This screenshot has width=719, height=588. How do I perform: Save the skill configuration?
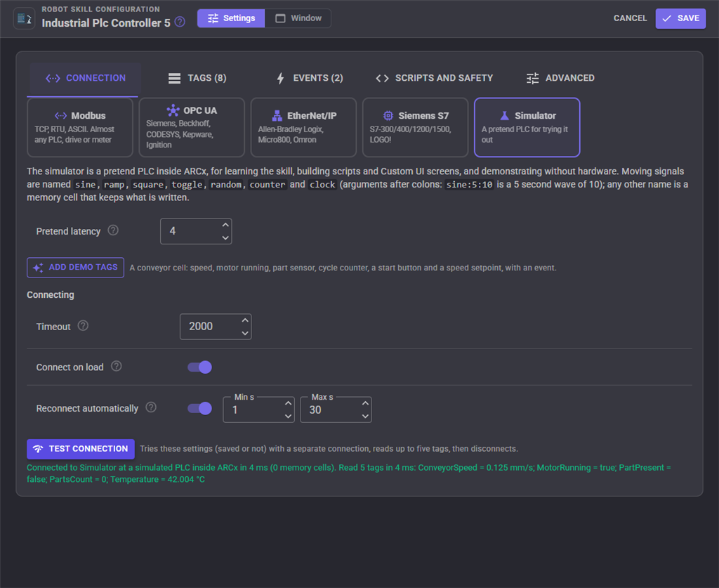[x=680, y=18]
